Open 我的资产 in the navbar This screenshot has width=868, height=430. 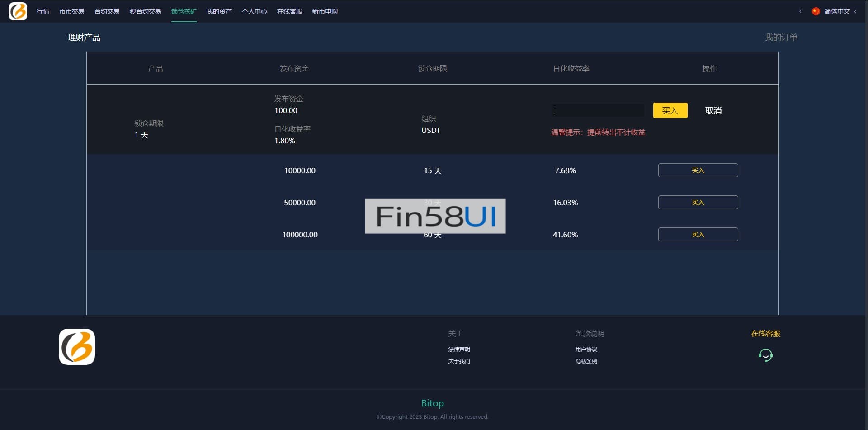point(219,11)
